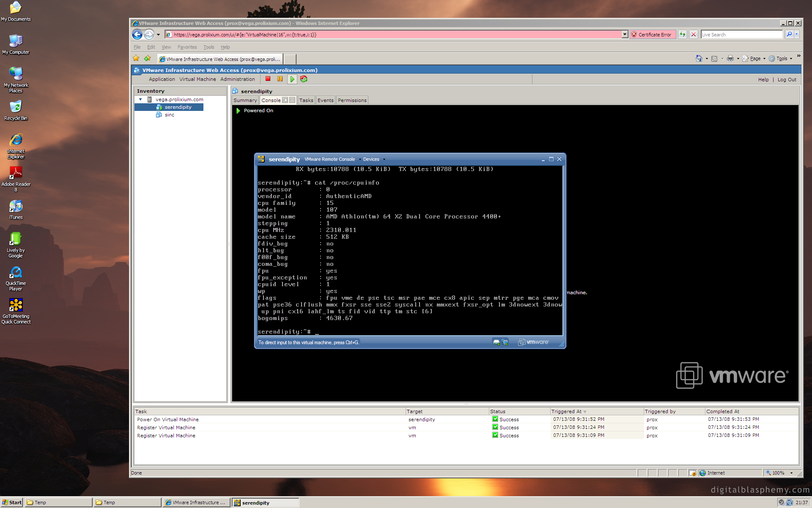This screenshot has height=508, width=812.
Task: Open the recent pages dropdown beside Forward
Action: click(x=158, y=35)
